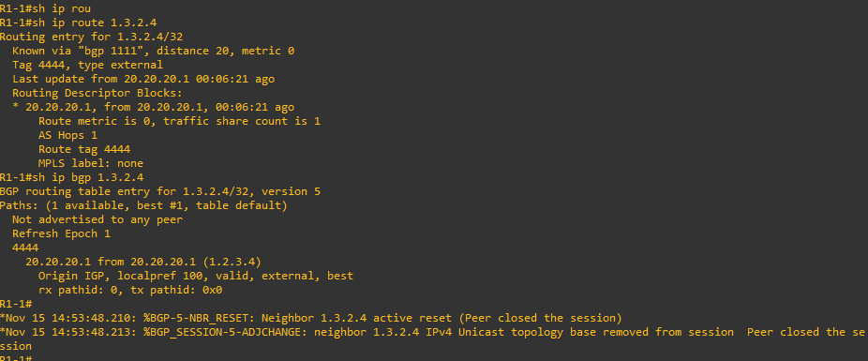Click the '%BGP-5-NBR_RESET' log message
Screen dimensions: 868x361
pos(311,319)
